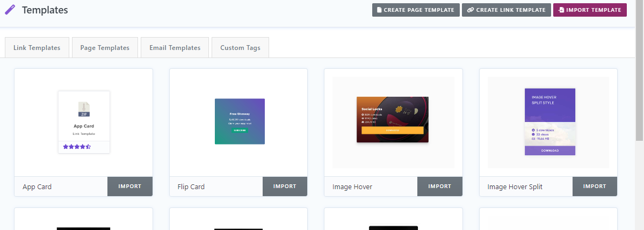The height and width of the screenshot is (230, 644).
Task: Import the Flip Card template
Action: point(285,186)
